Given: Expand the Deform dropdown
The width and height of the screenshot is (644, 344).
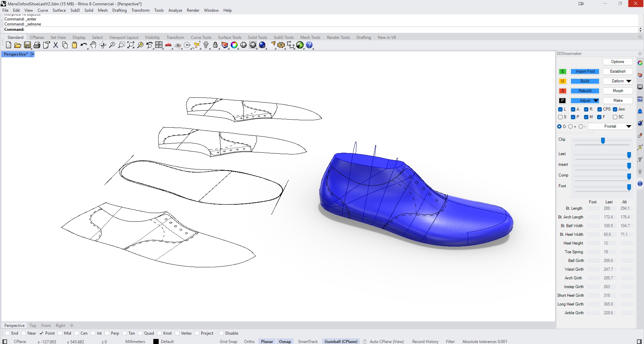Looking at the screenshot, I should tap(629, 81).
